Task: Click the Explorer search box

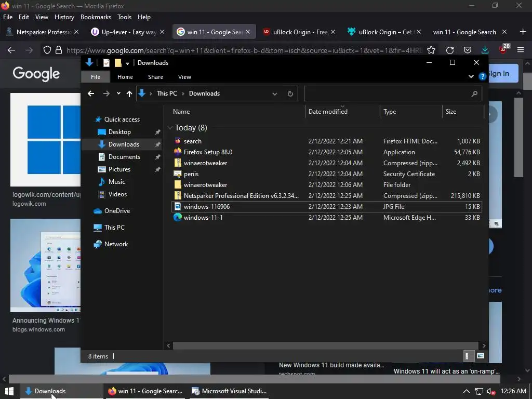Action: 393,94
